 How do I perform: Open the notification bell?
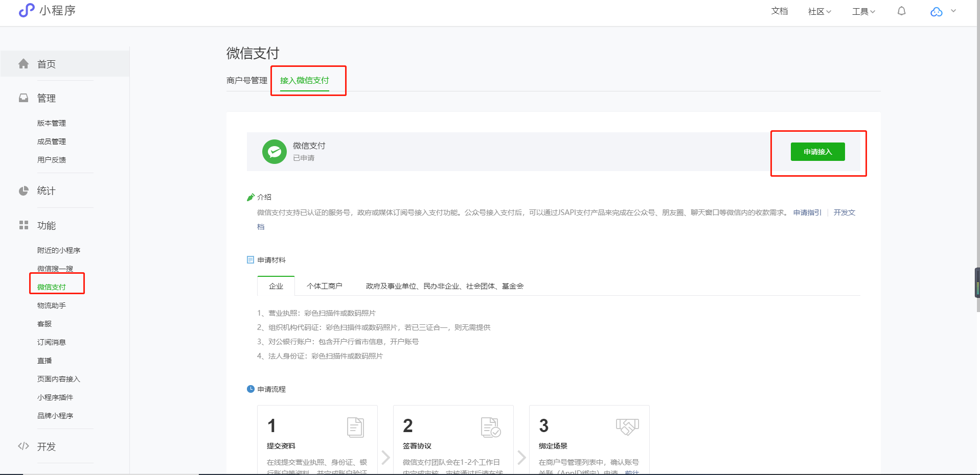(x=901, y=11)
